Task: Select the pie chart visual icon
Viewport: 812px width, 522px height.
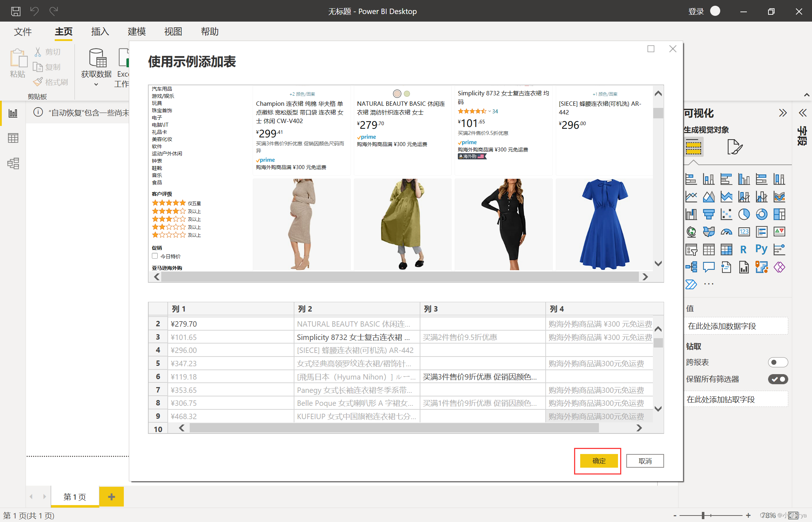Action: [x=744, y=214]
